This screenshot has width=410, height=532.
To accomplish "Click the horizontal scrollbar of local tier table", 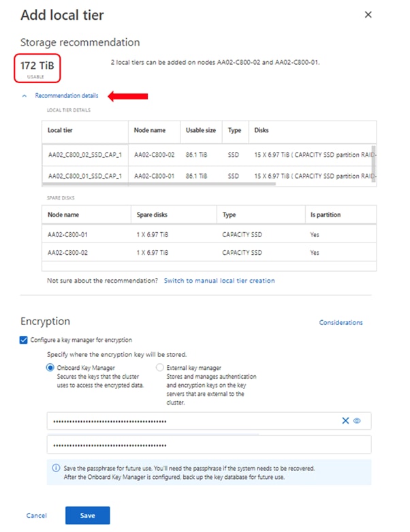I will click(159, 184).
